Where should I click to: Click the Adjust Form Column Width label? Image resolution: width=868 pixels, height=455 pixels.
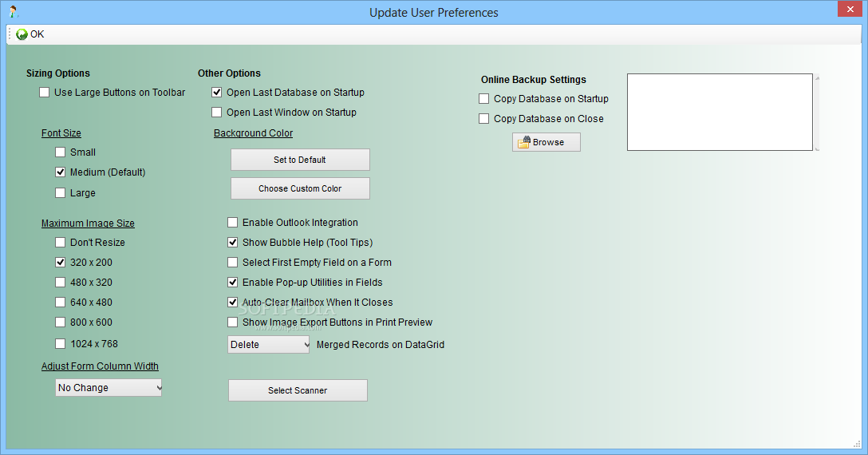tap(100, 366)
